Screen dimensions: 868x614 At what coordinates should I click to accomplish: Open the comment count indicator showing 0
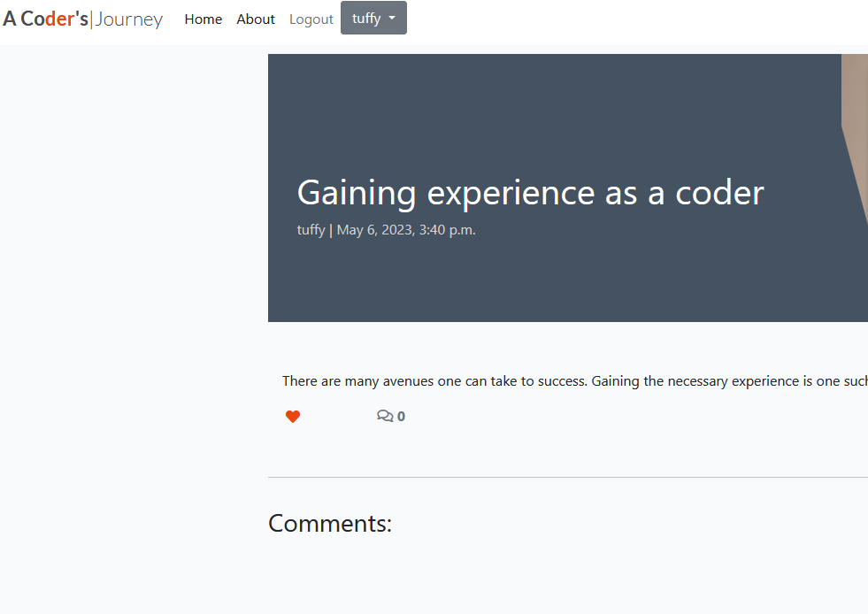click(x=390, y=415)
